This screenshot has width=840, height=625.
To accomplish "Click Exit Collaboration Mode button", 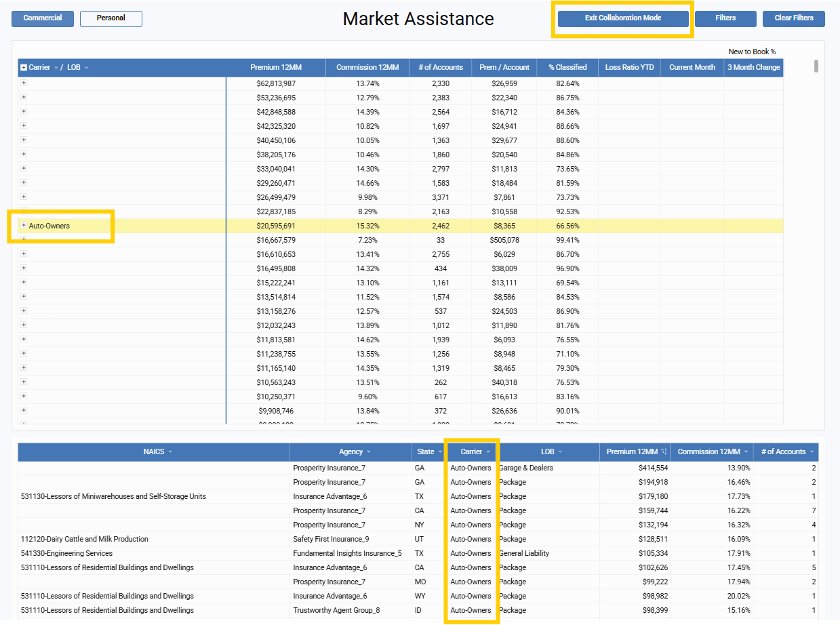I will (623, 18).
